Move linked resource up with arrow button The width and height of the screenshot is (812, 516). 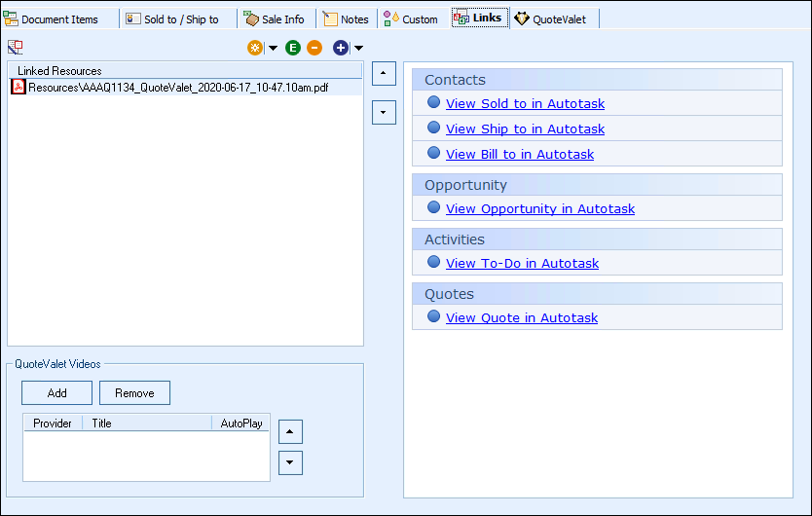click(x=385, y=74)
